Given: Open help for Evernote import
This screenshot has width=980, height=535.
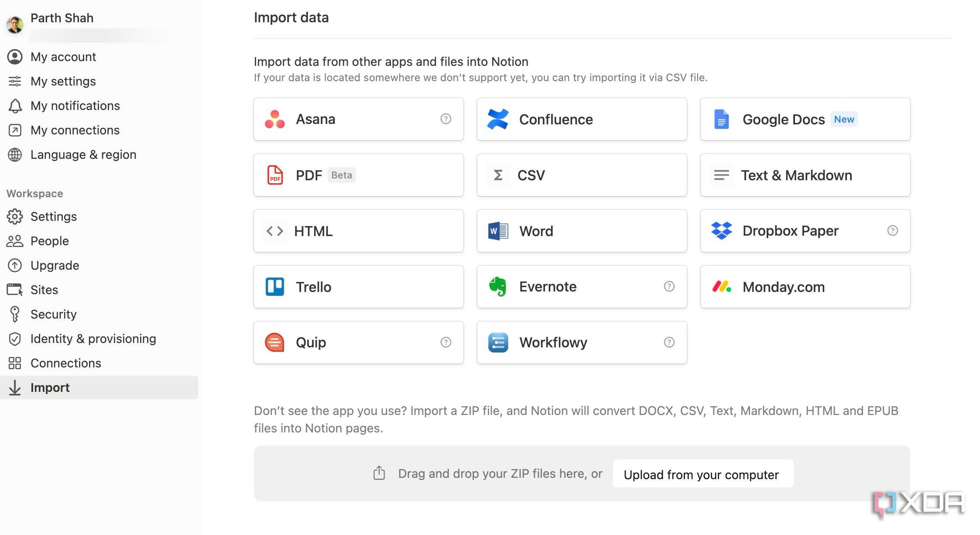Looking at the screenshot, I should [669, 286].
